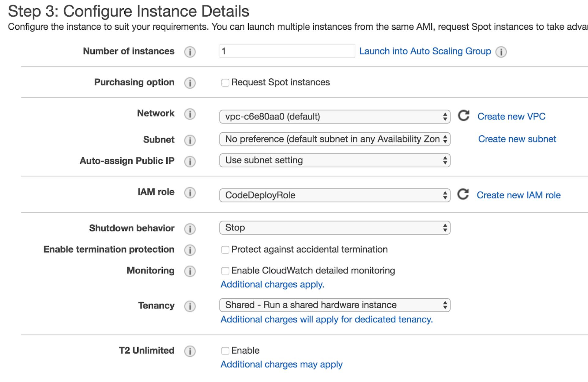Image resolution: width=588 pixels, height=382 pixels.
Task: Refresh the IAM role list
Action: coord(463,194)
